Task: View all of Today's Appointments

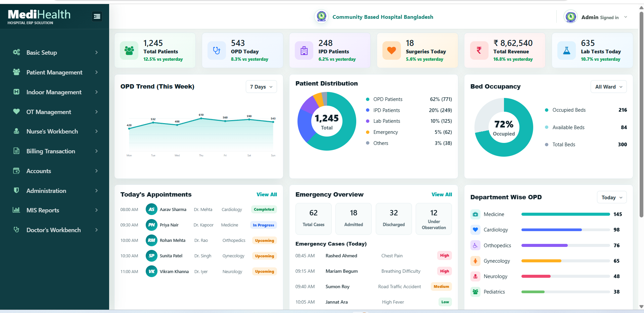Action: click(x=267, y=195)
